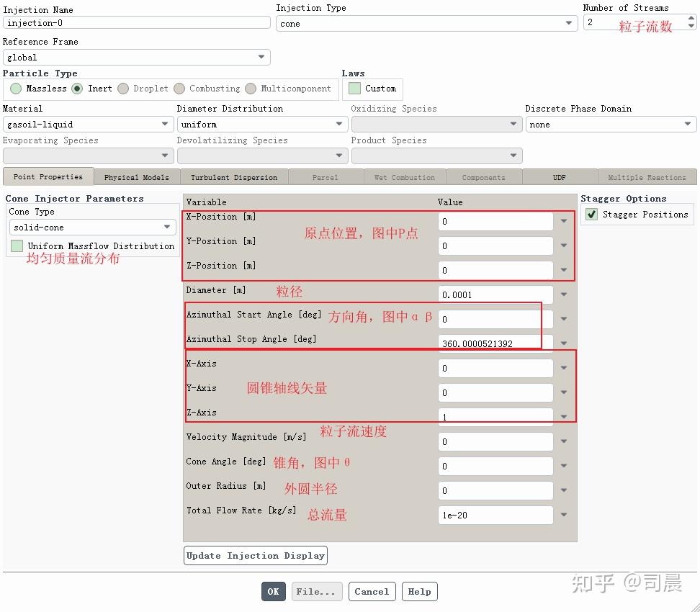This screenshot has height=612, width=700.
Task: Expand the Y-Axis value arrow
Action: 564,392
